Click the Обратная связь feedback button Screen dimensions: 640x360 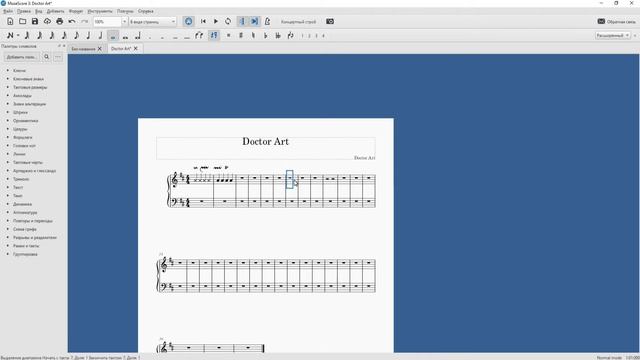pyautogui.click(x=616, y=22)
